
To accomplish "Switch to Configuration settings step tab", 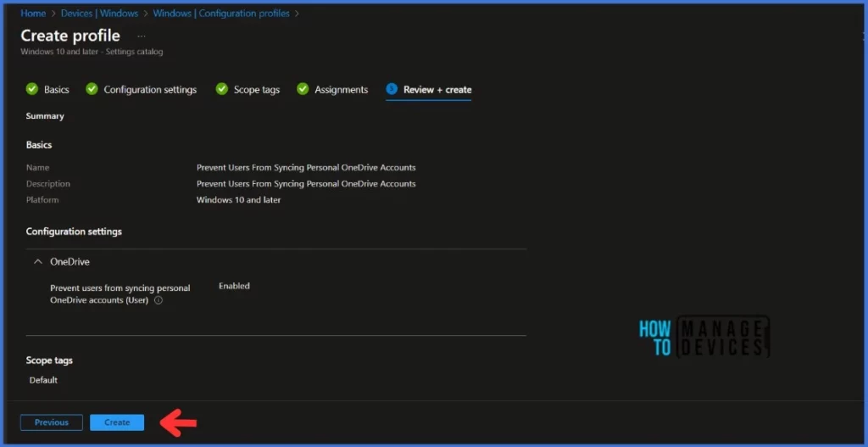I will [150, 89].
